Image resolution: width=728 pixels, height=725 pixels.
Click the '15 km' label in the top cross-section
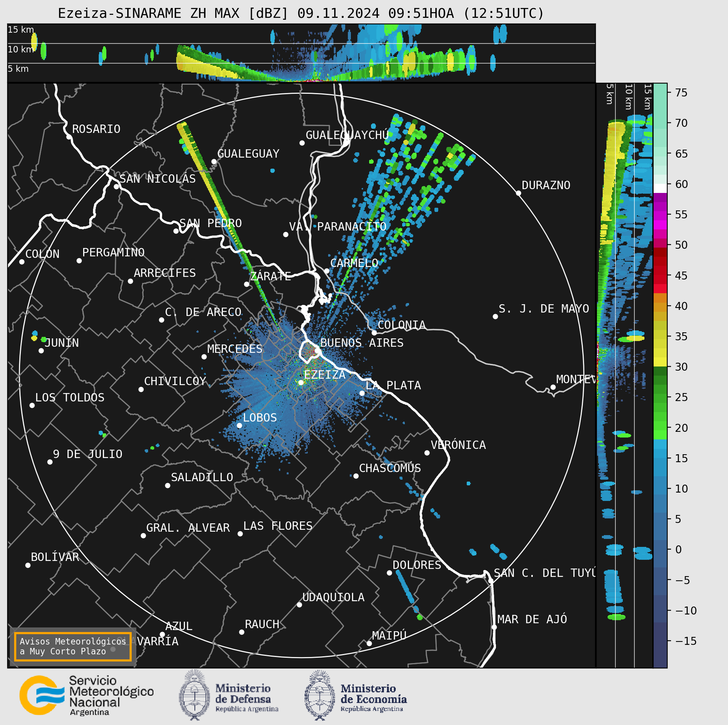21,30
